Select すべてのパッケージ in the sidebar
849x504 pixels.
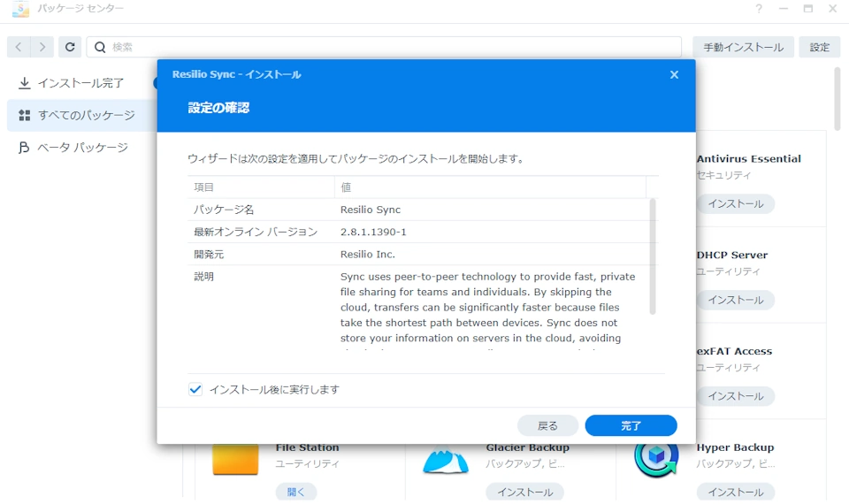(x=81, y=115)
